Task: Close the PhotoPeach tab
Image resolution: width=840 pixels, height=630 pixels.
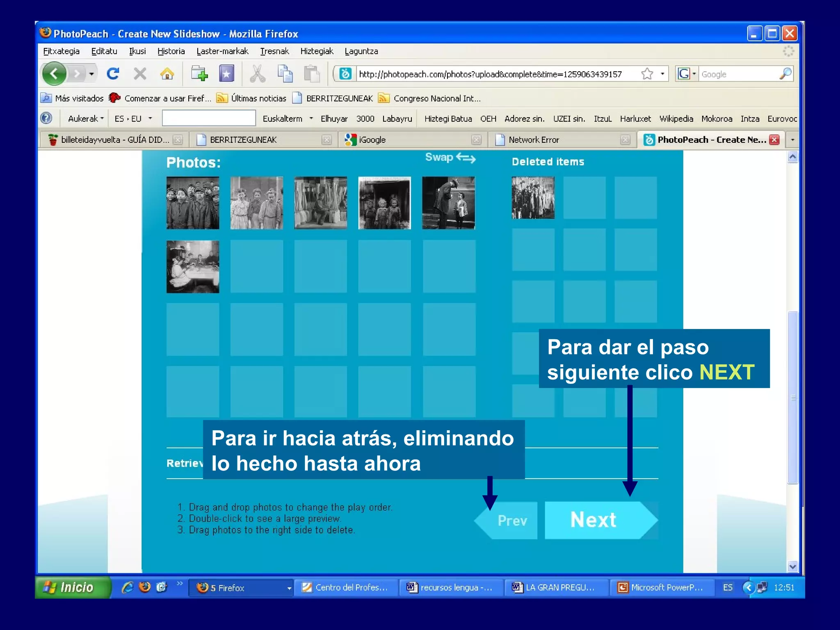Action: click(774, 140)
